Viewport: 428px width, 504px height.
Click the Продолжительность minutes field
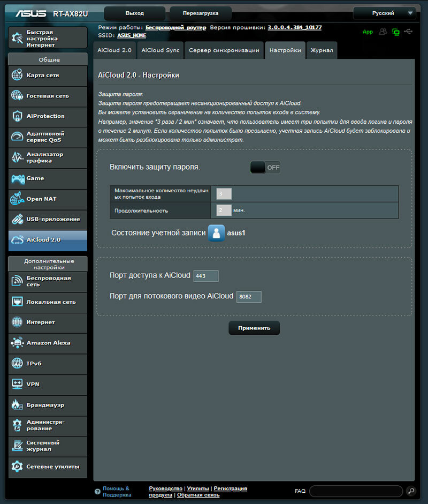(x=224, y=210)
